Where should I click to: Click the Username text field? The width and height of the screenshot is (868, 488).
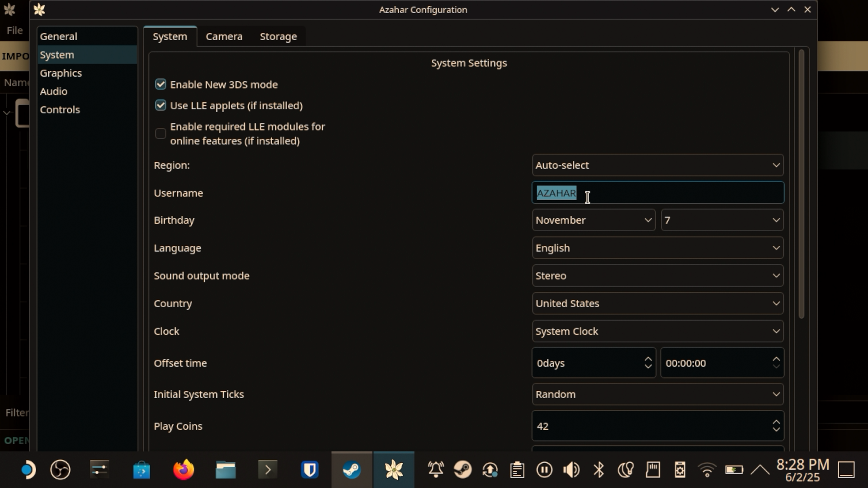pyautogui.click(x=658, y=193)
